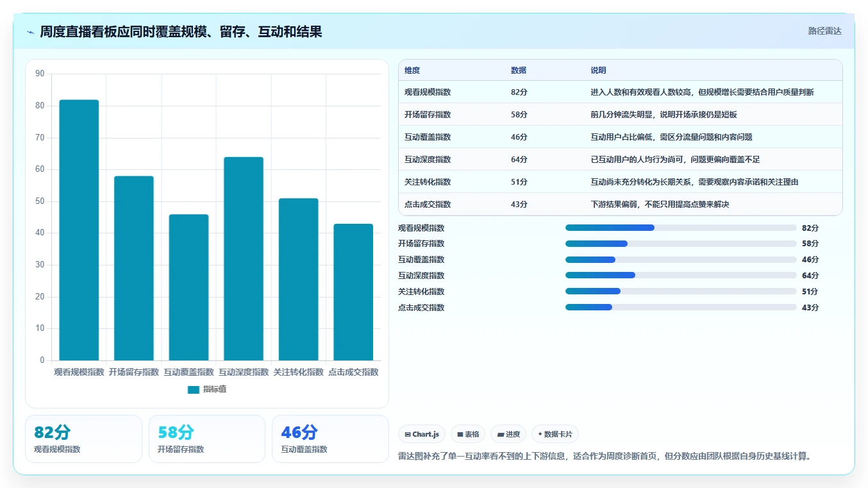Click the 58分 cell in the table

point(519,115)
